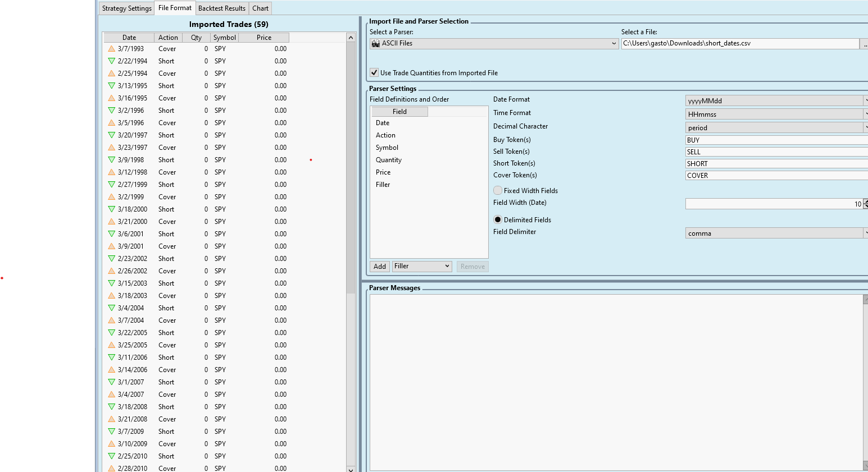Select the Fixed Width Fields option
The width and height of the screenshot is (868, 472).
498,190
